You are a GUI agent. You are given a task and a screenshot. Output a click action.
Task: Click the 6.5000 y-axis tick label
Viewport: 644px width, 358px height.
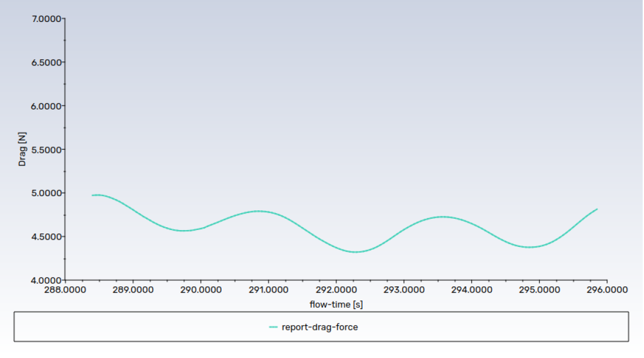pos(46,62)
